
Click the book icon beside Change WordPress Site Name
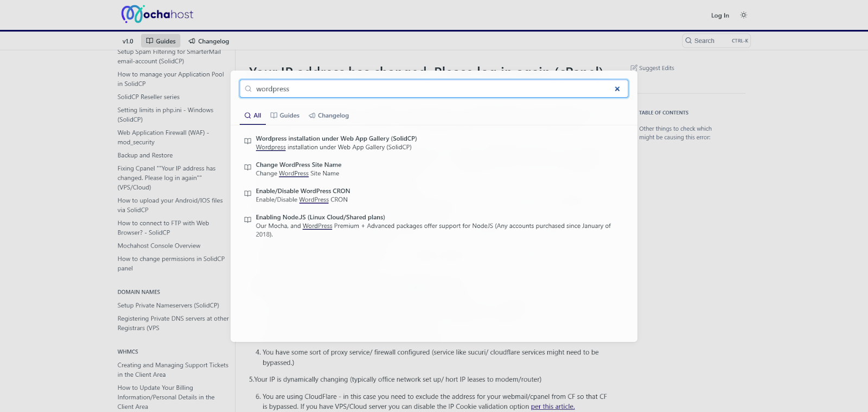tap(248, 167)
